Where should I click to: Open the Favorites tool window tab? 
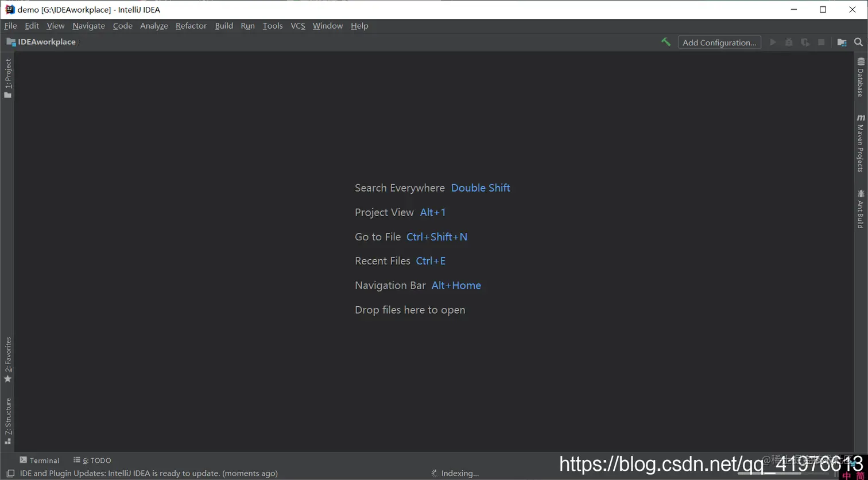7,360
